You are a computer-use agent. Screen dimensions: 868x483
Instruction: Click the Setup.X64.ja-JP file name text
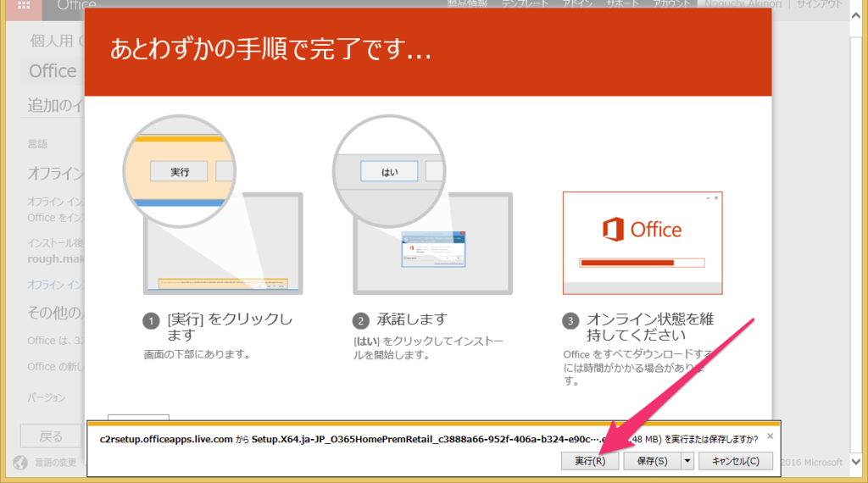tap(426, 439)
